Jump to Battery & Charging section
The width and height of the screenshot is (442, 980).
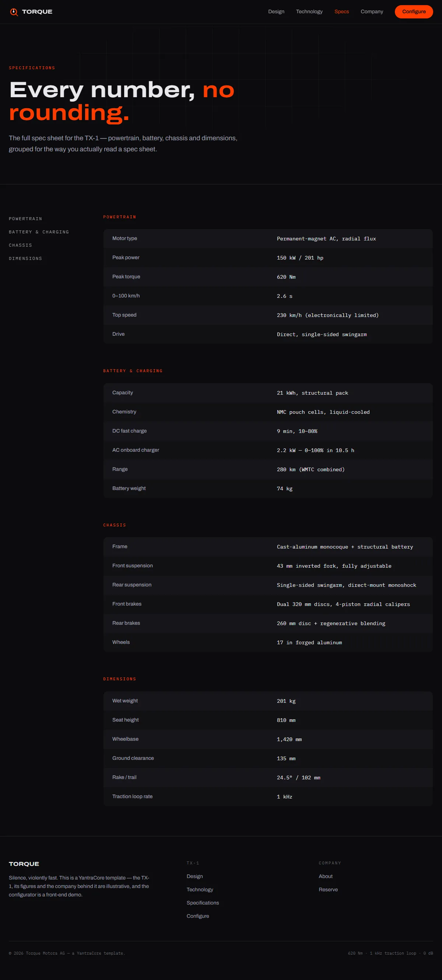[39, 232]
